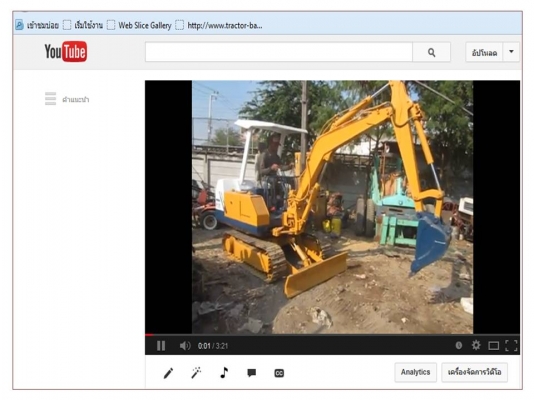This screenshot has height=400, width=534.
Task: Open the speech bubble annotations tool
Action: click(252, 373)
